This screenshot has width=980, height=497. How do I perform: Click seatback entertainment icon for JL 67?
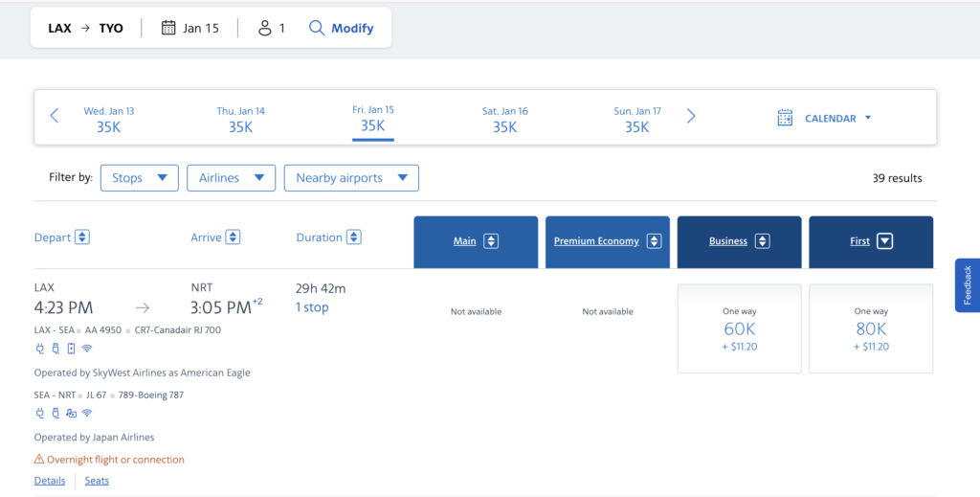click(71, 414)
